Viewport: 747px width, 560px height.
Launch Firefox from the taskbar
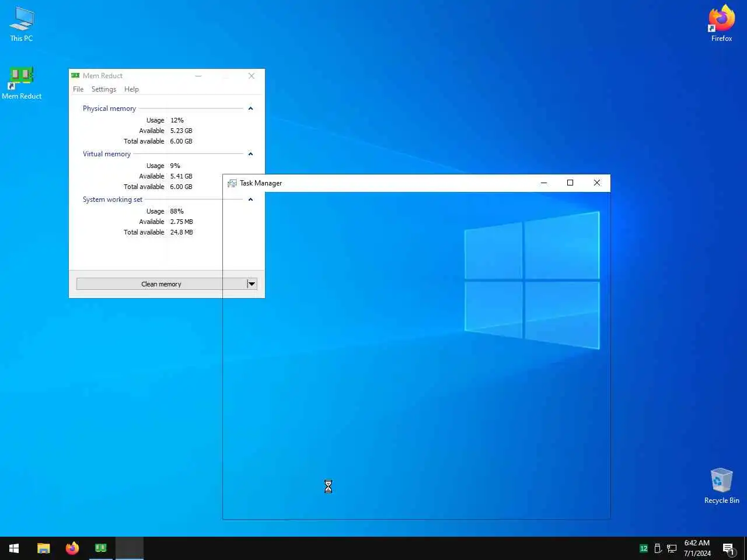coord(72,548)
